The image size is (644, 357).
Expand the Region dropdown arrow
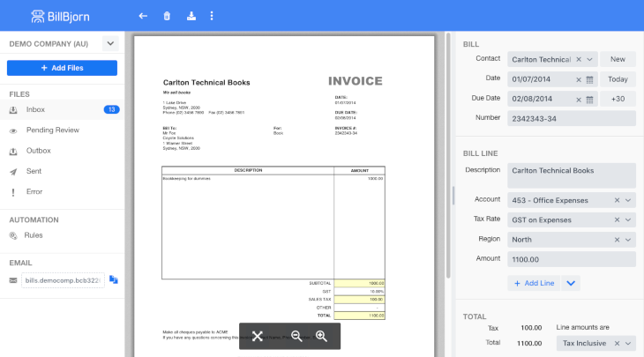(x=628, y=240)
